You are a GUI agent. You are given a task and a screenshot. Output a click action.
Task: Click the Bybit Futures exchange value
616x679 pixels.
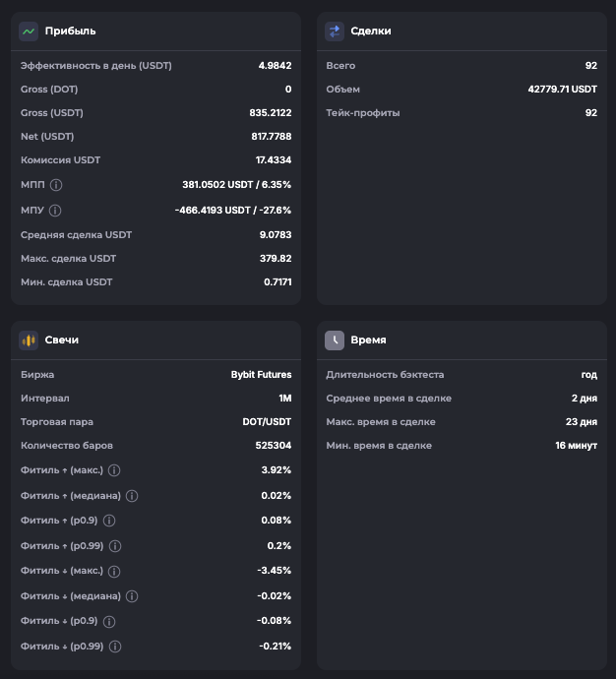point(261,375)
